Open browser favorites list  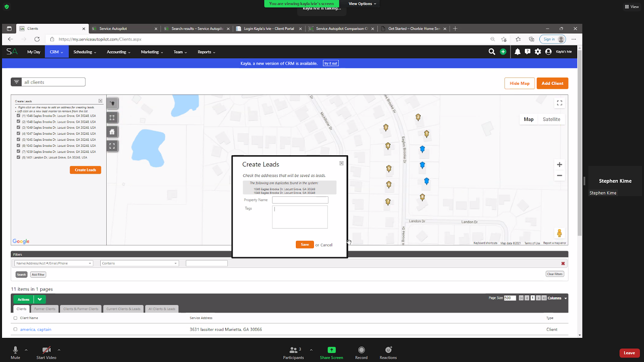[x=518, y=39]
